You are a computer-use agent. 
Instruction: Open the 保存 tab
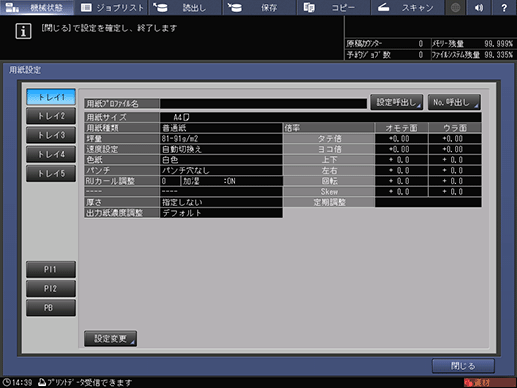[260, 7]
